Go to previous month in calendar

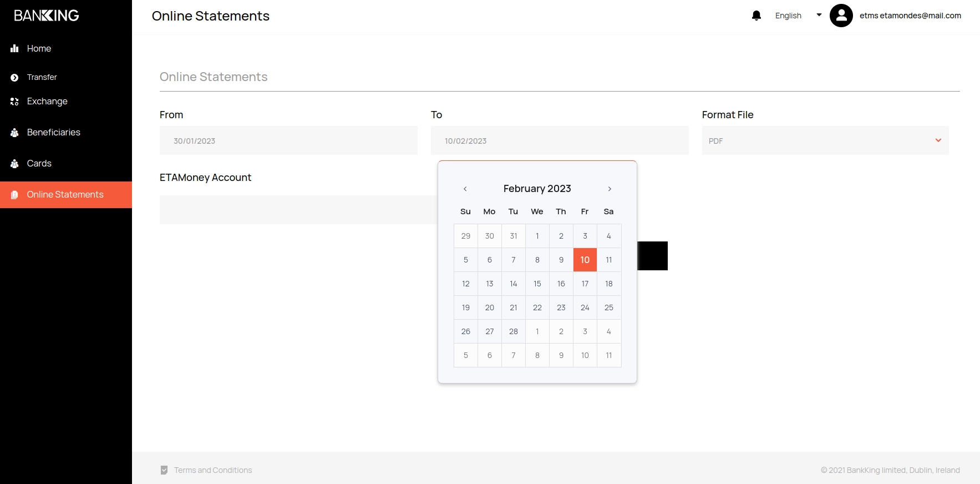[x=465, y=189]
